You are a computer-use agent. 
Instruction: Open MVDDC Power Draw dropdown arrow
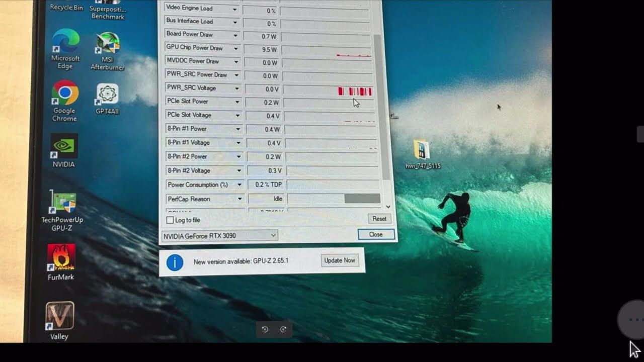[x=236, y=62]
